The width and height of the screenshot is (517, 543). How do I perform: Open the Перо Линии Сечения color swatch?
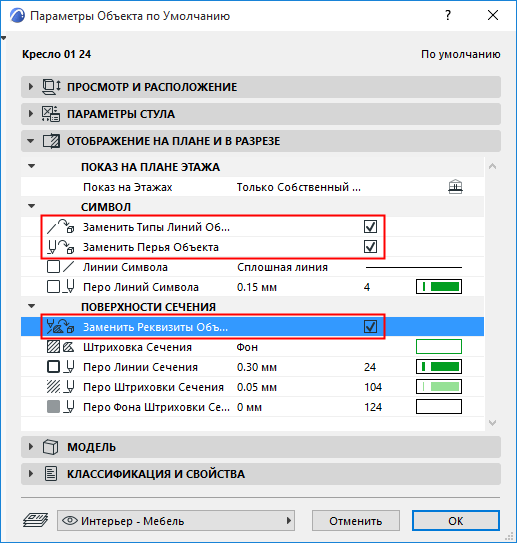tap(439, 367)
